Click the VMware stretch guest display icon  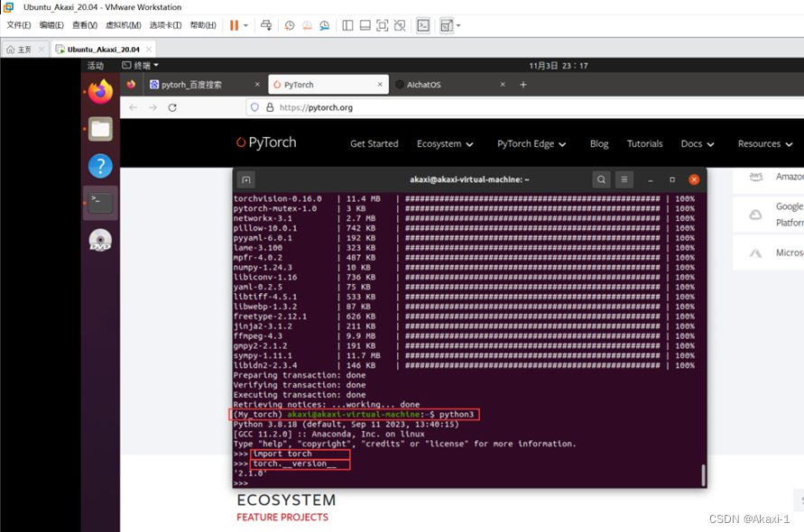tap(447, 25)
